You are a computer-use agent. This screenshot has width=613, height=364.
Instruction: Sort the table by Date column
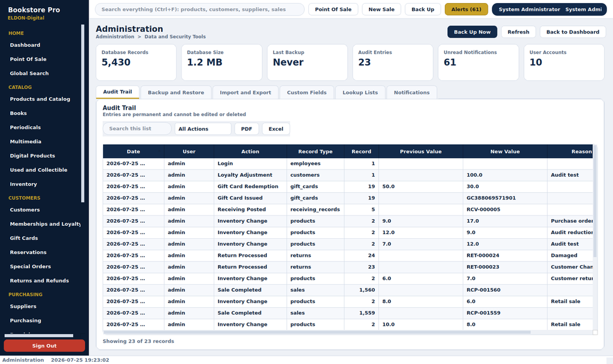point(133,151)
